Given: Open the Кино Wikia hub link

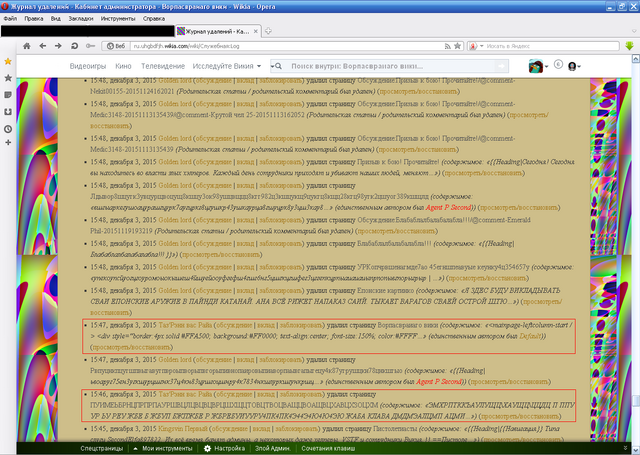Looking at the screenshot, I should 123,66.
